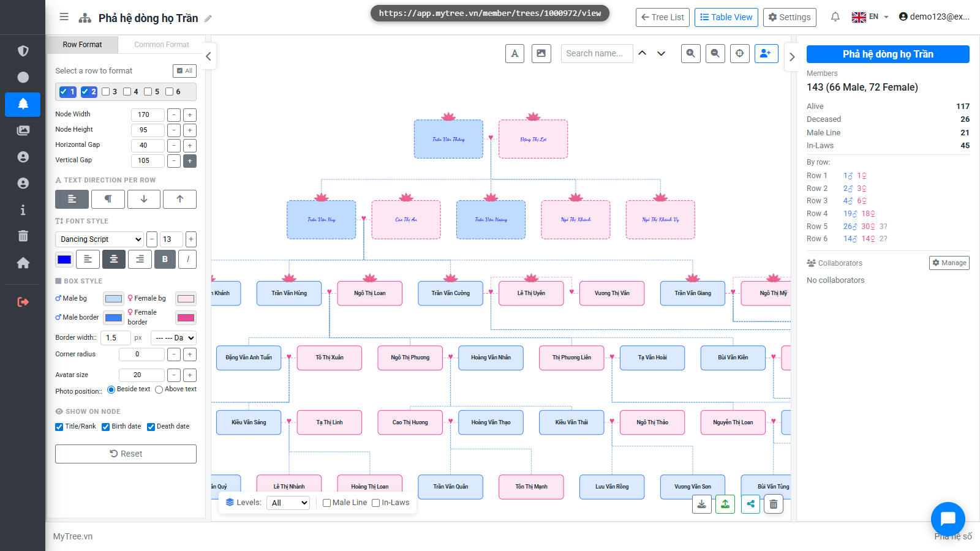Open the demo123 account menu
This screenshot has width=980, height=551.
934,17
